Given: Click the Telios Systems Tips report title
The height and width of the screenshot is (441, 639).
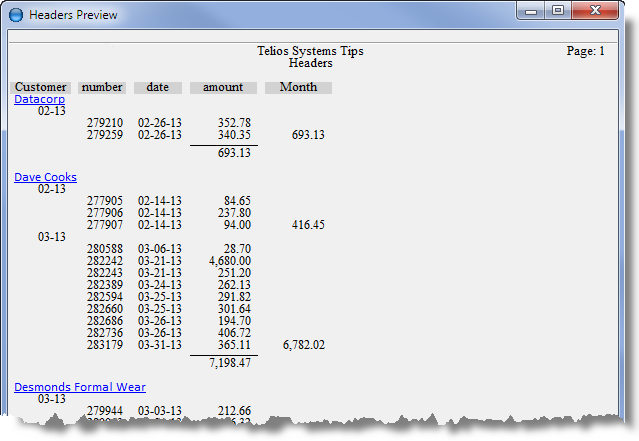Looking at the screenshot, I should point(310,51).
